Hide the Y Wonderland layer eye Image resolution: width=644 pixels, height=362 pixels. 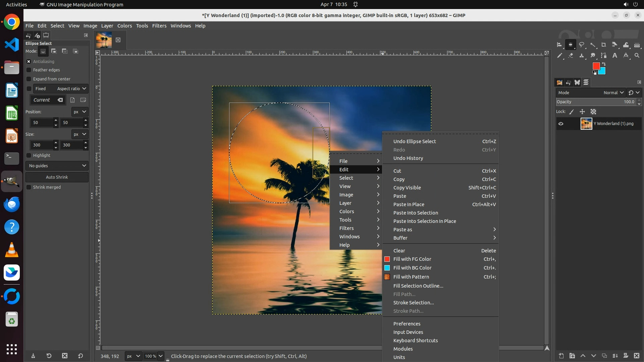561,124
